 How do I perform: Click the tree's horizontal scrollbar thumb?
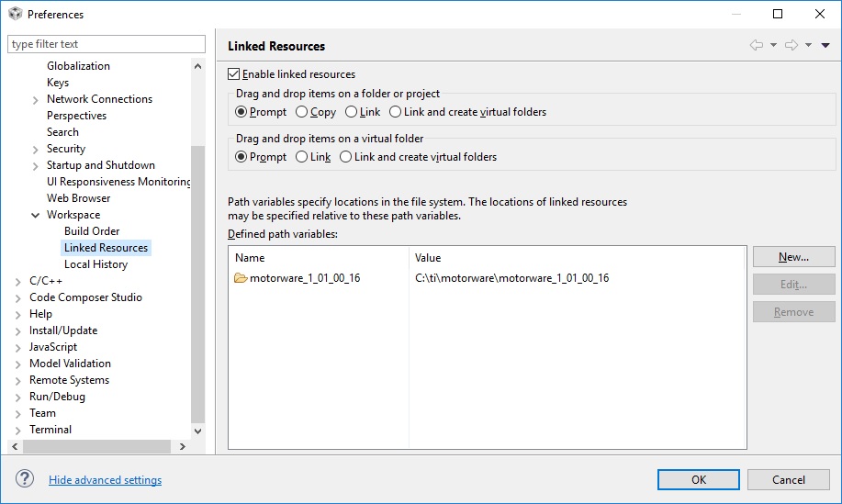click(96, 446)
